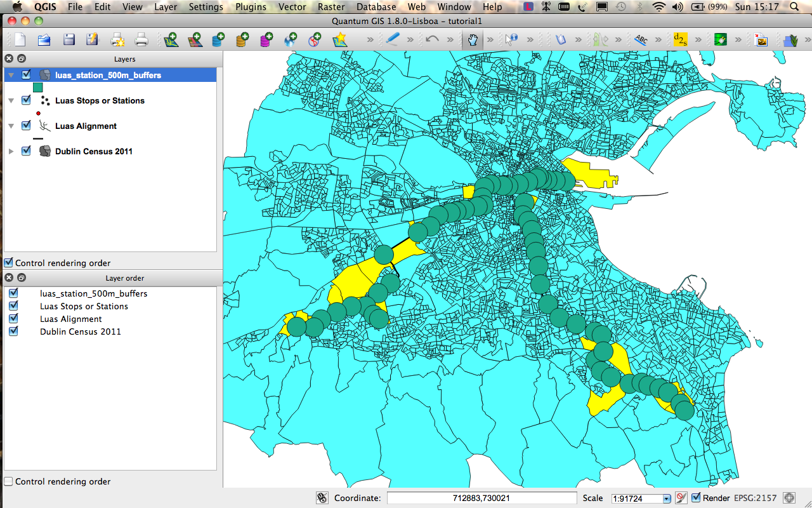Collapse luas_station_500m_buffers layer legend
This screenshot has width=812, height=508.
(x=11, y=75)
